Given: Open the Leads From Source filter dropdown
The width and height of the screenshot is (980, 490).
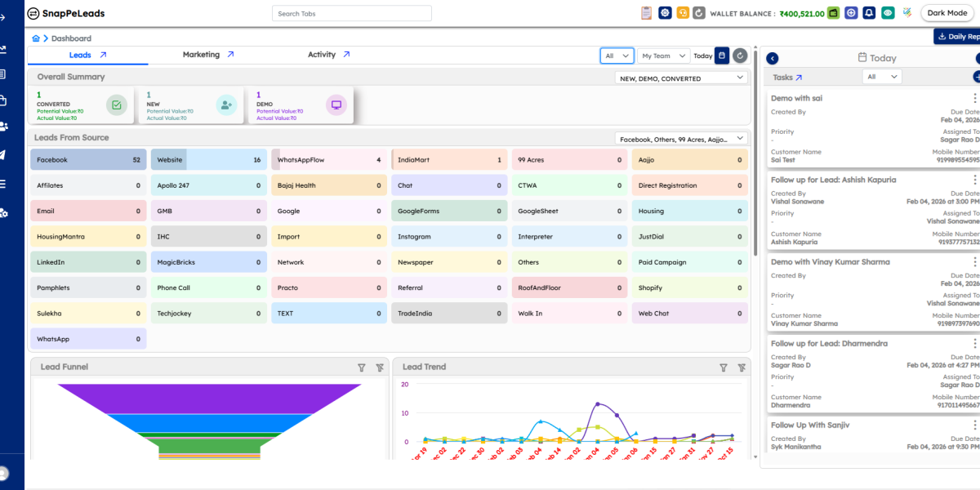Looking at the screenshot, I should 681,139.
